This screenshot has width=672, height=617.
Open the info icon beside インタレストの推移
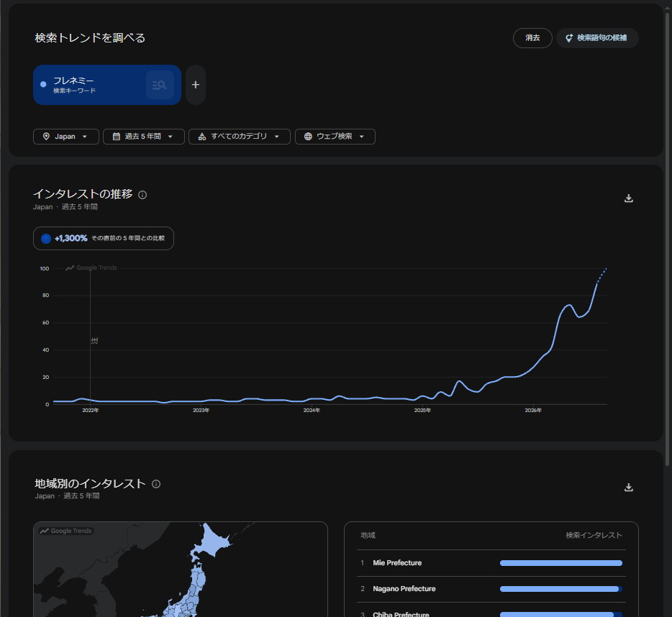142,195
